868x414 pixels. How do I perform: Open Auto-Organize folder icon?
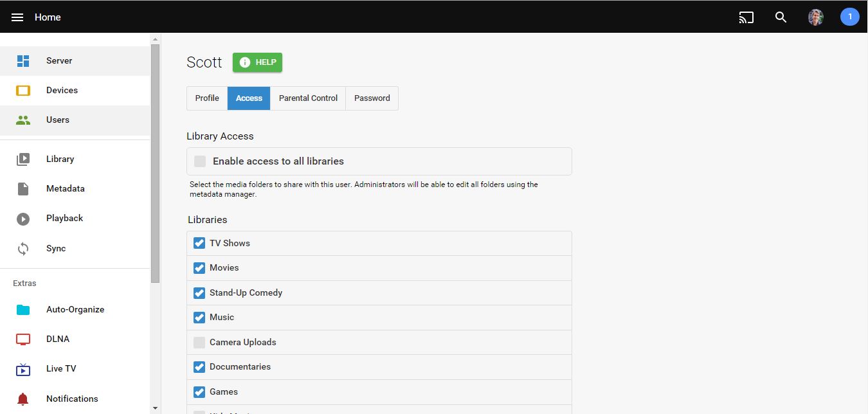click(23, 310)
